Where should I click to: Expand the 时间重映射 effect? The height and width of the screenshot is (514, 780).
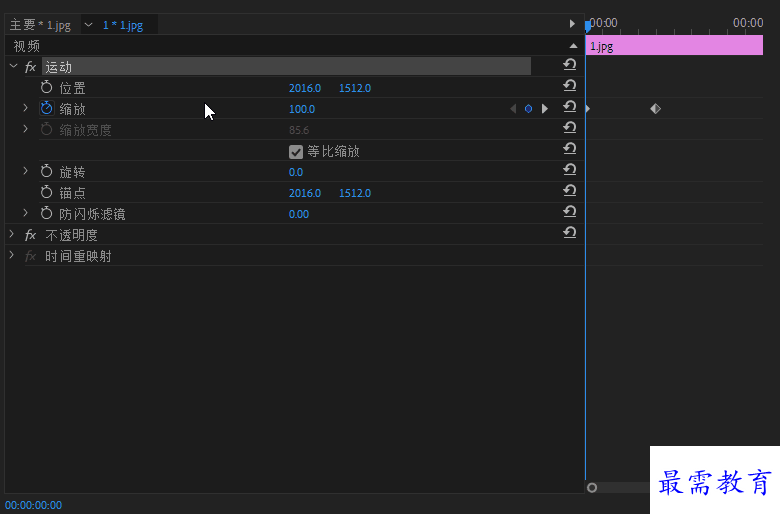[11, 255]
